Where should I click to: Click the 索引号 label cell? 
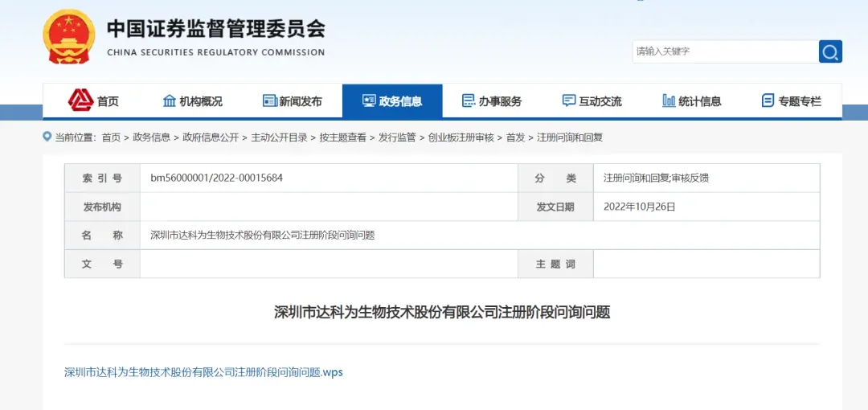pos(102,178)
